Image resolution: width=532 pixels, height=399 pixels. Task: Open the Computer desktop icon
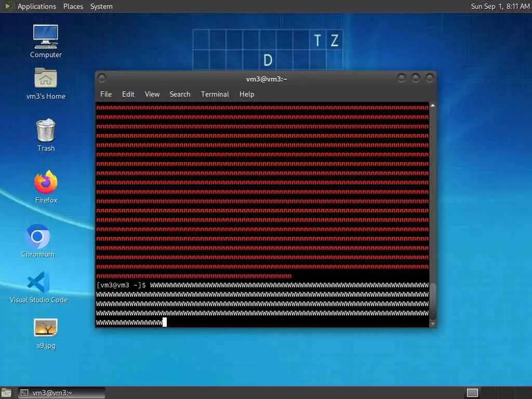(x=46, y=41)
